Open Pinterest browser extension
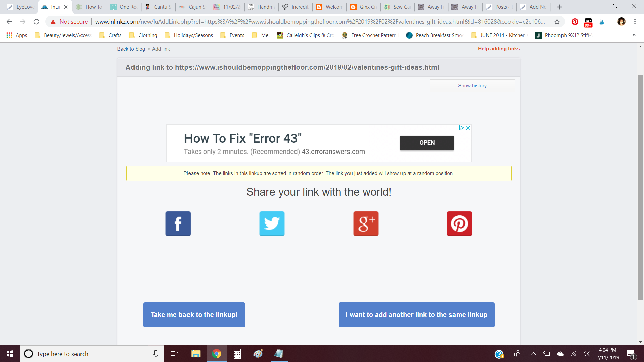 tap(575, 22)
